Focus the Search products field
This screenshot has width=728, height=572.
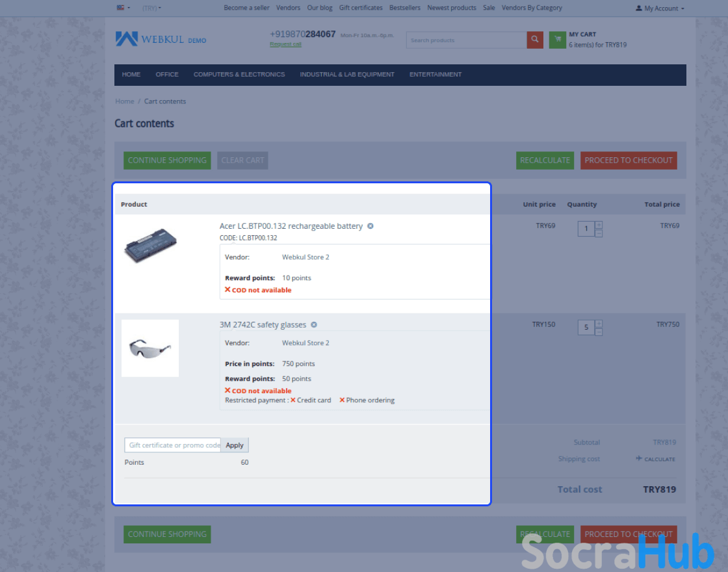coord(466,40)
